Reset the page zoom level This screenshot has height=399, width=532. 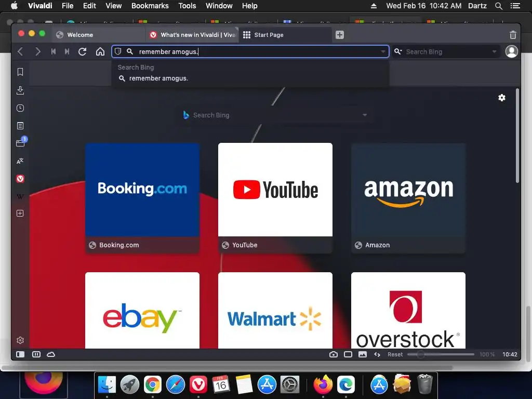point(395,354)
